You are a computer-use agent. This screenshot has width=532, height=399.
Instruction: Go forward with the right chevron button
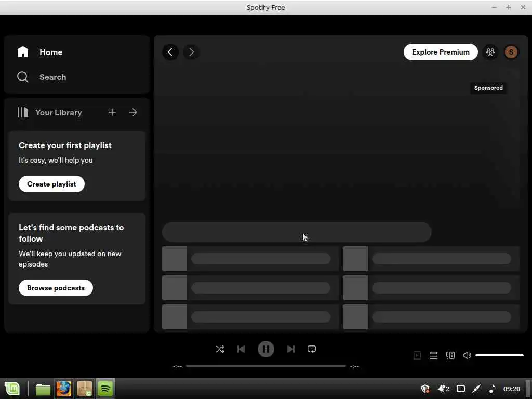pyautogui.click(x=191, y=52)
